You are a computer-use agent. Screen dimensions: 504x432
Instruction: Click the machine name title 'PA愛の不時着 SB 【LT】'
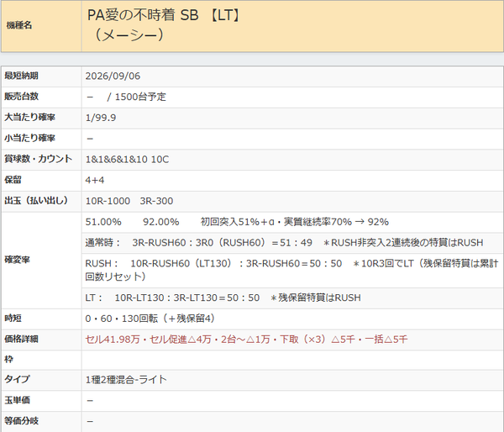[164, 15]
